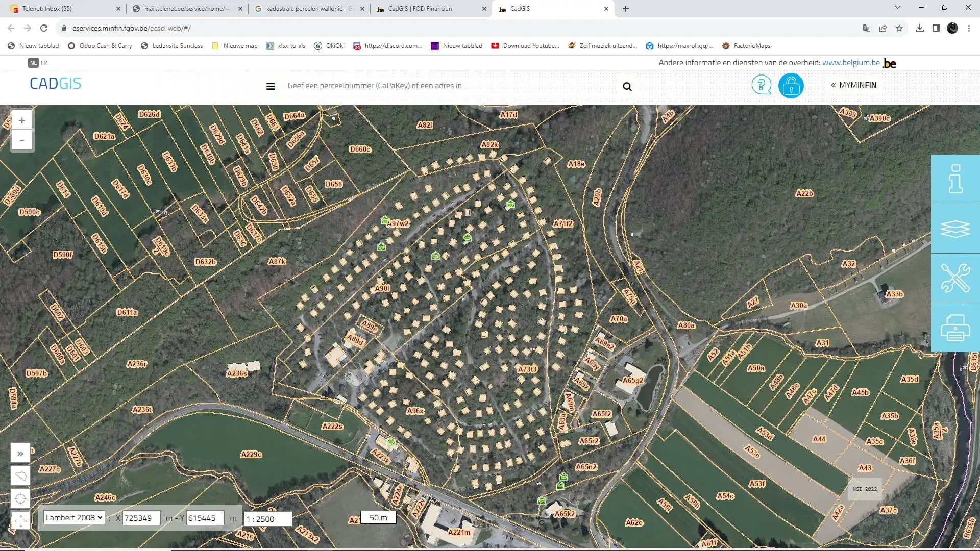The width and height of the screenshot is (980, 551).
Task: Open the help question-mark bubble icon
Action: pyautogui.click(x=761, y=85)
